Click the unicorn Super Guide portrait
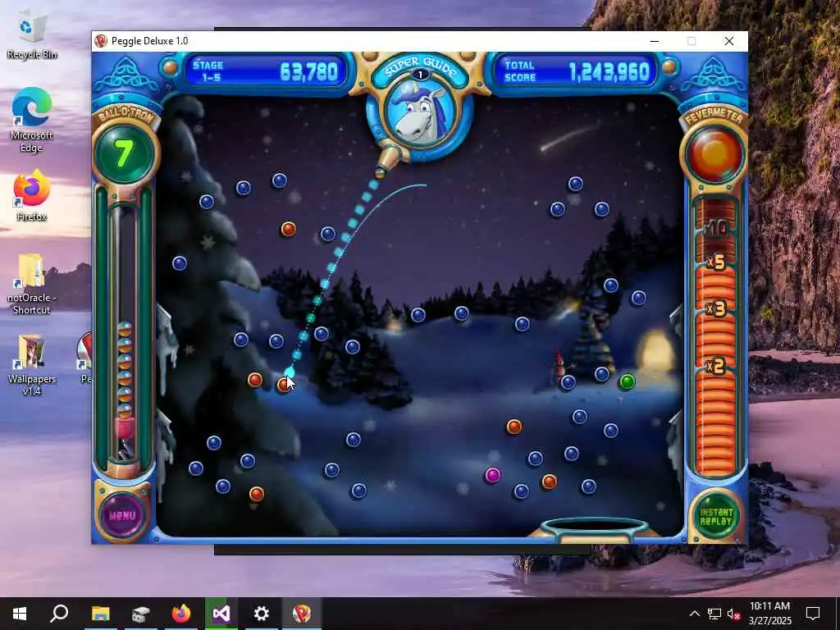The height and width of the screenshot is (630, 840). point(420,113)
